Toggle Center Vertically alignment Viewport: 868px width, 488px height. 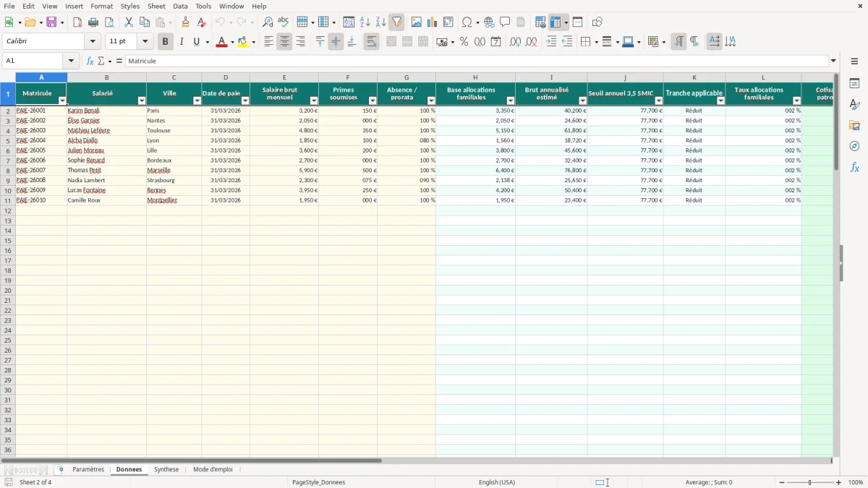tap(336, 42)
